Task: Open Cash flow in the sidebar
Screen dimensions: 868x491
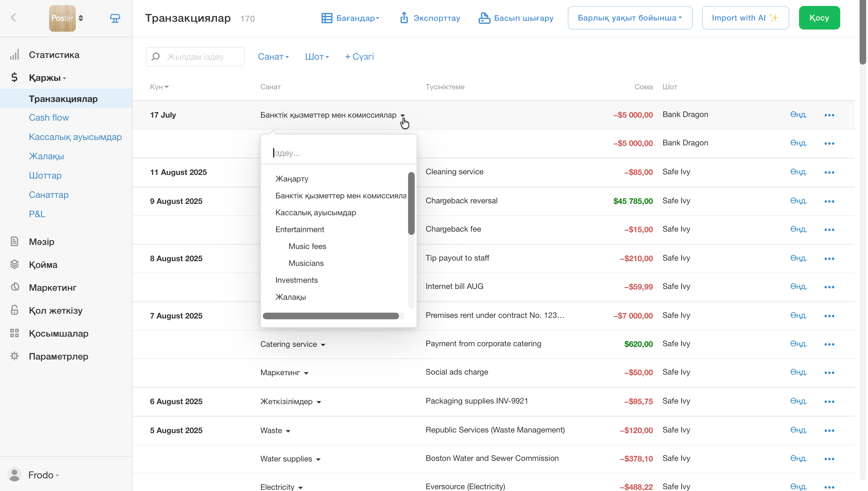Action: click(49, 117)
